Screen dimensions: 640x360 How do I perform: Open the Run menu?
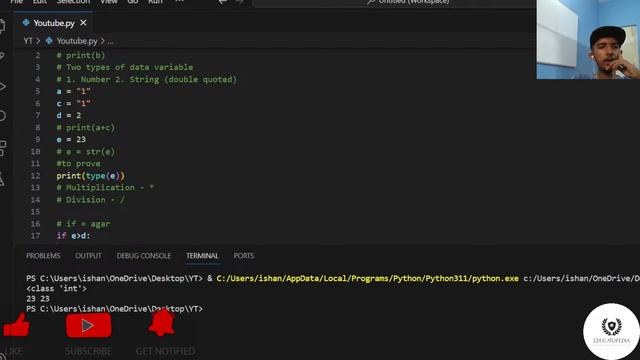pos(155,2)
